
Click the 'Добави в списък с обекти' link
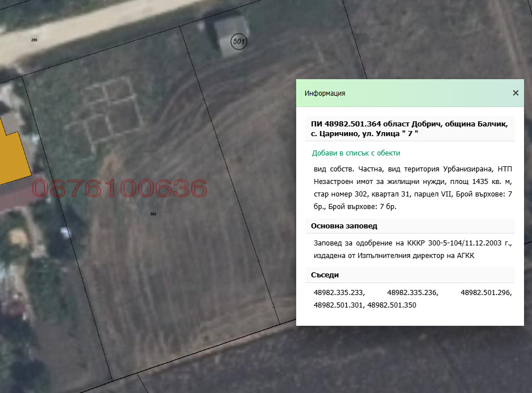click(356, 153)
